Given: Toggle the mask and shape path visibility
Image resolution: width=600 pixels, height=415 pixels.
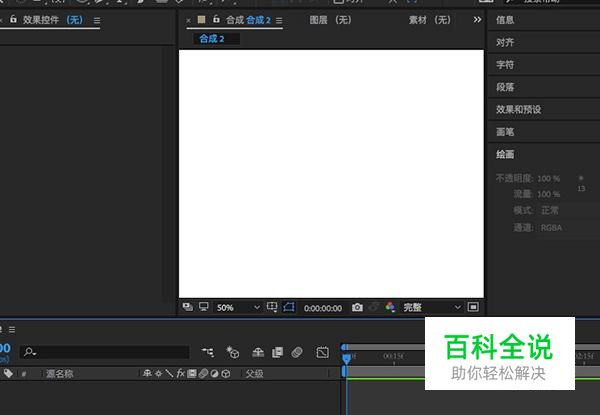Looking at the screenshot, I should (289, 308).
